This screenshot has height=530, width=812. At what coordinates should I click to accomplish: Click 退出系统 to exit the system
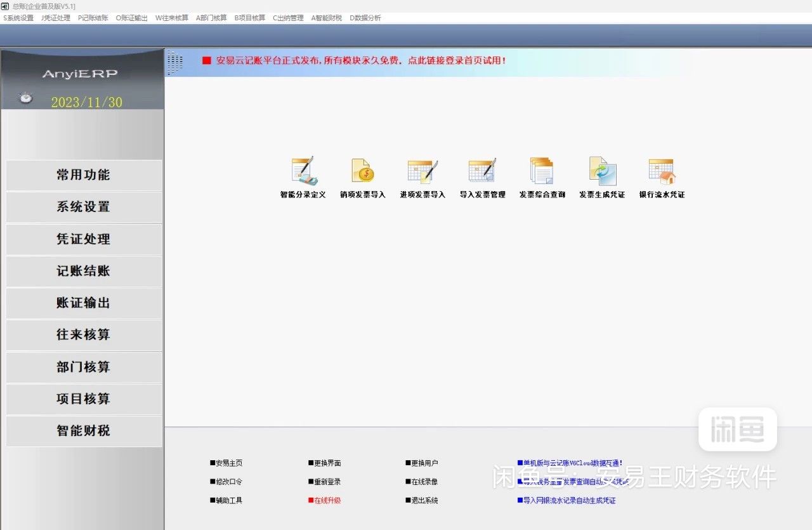tap(424, 500)
